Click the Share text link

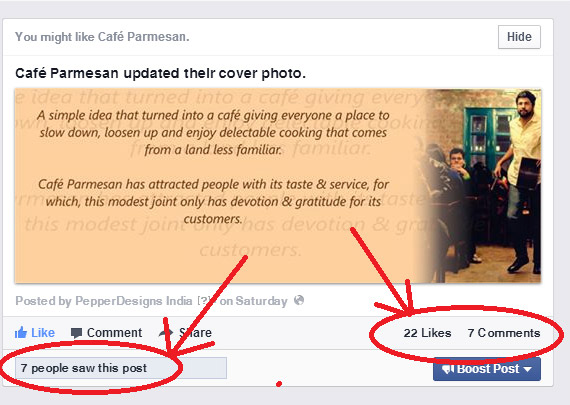[x=195, y=333]
